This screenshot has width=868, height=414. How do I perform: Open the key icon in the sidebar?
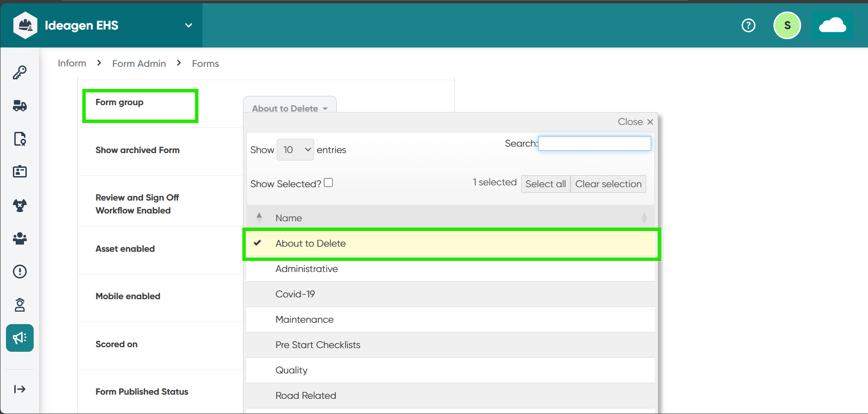20,72
